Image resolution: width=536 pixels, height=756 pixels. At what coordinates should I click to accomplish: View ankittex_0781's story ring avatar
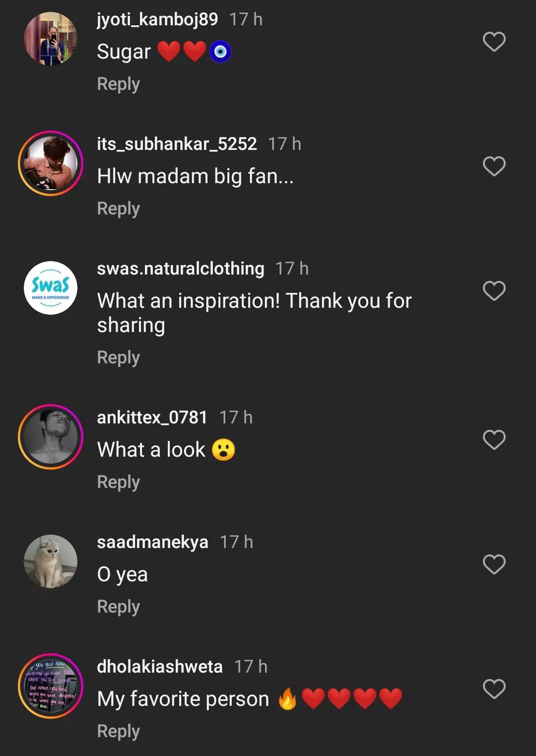tap(51, 437)
